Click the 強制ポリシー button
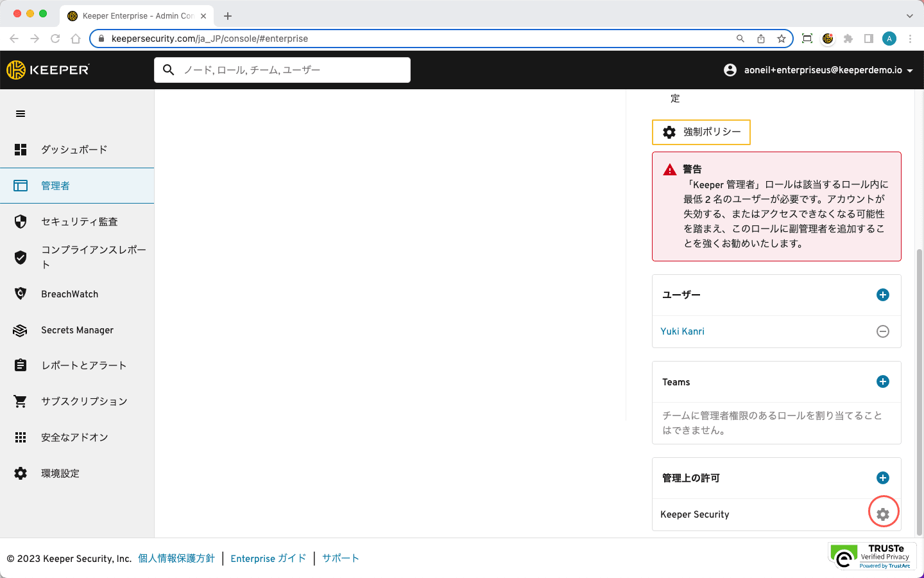The width and height of the screenshot is (924, 578). pos(701,132)
